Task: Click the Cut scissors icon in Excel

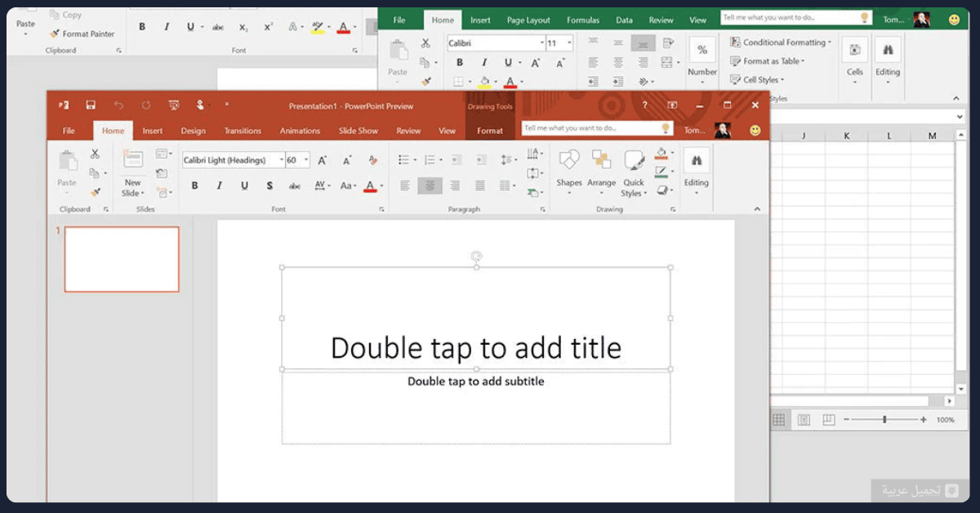Action: [425, 43]
